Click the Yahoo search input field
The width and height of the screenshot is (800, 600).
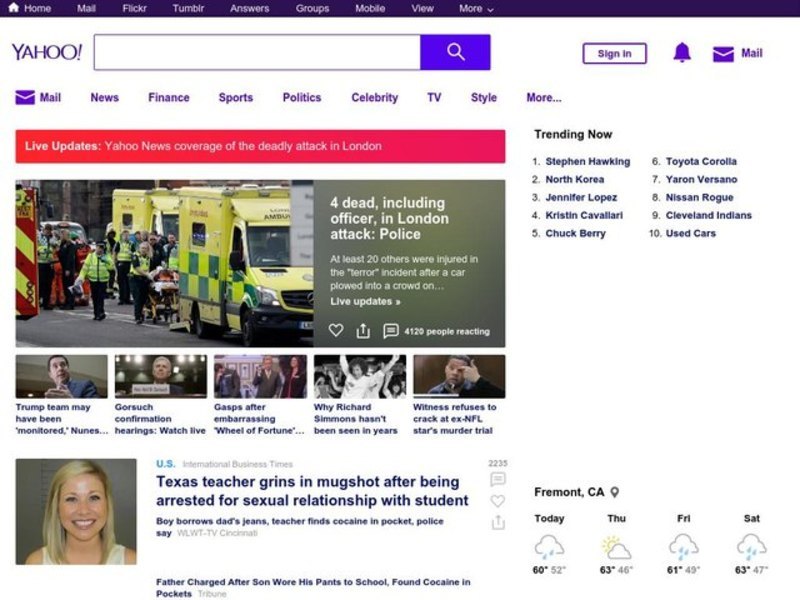[257, 52]
